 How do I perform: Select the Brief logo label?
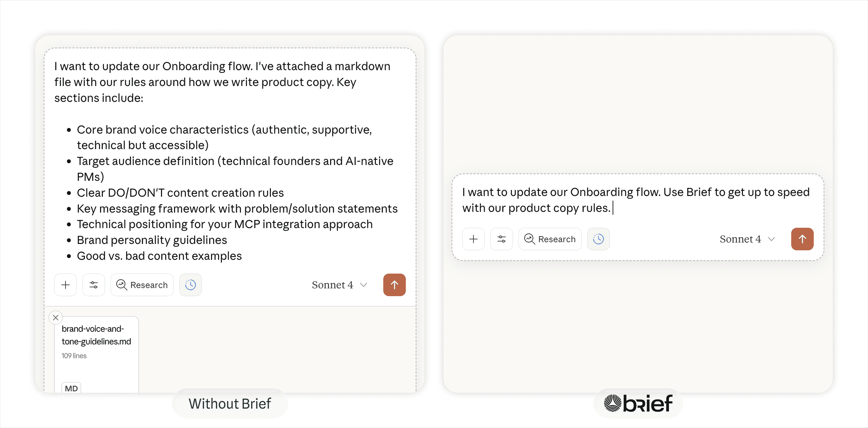tap(638, 404)
